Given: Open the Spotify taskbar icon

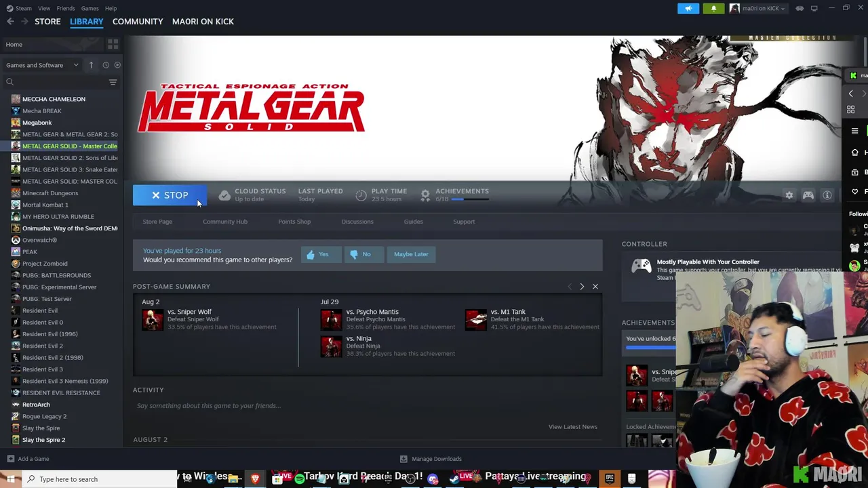Looking at the screenshot, I should tap(299, 479).
